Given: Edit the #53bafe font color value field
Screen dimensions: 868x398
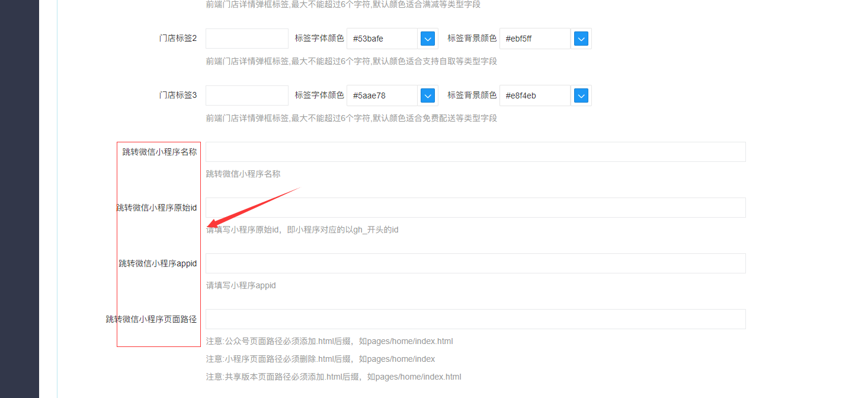Looking at the screenshot, I should (x=382, y=39).
